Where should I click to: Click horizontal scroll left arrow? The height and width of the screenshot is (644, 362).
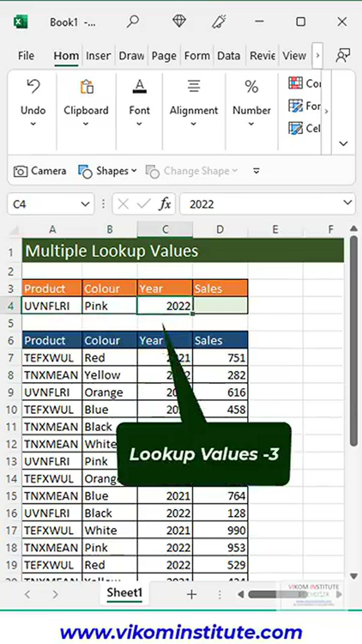click(240, 594)
